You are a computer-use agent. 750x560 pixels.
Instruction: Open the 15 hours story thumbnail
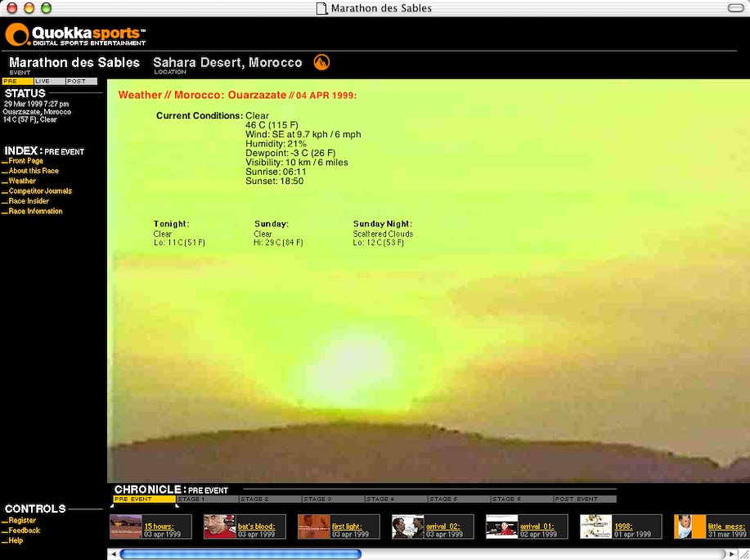pos(126,526)
